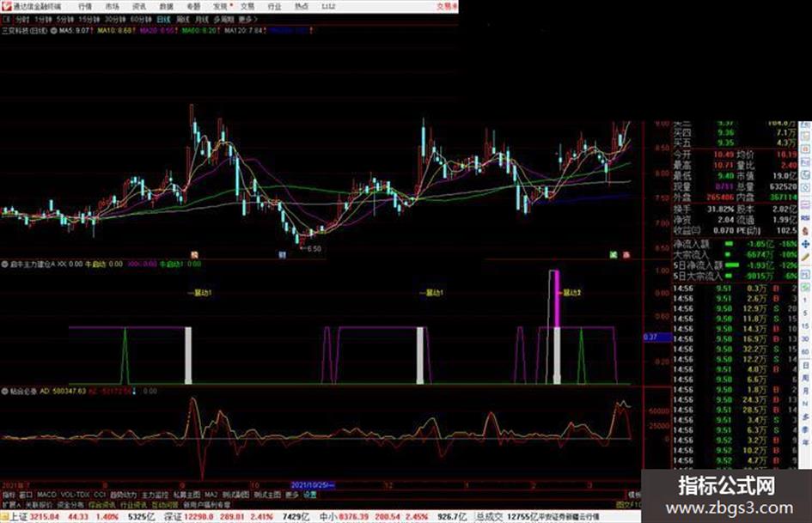Select the 日线 daily period tab

pos(163,20)
